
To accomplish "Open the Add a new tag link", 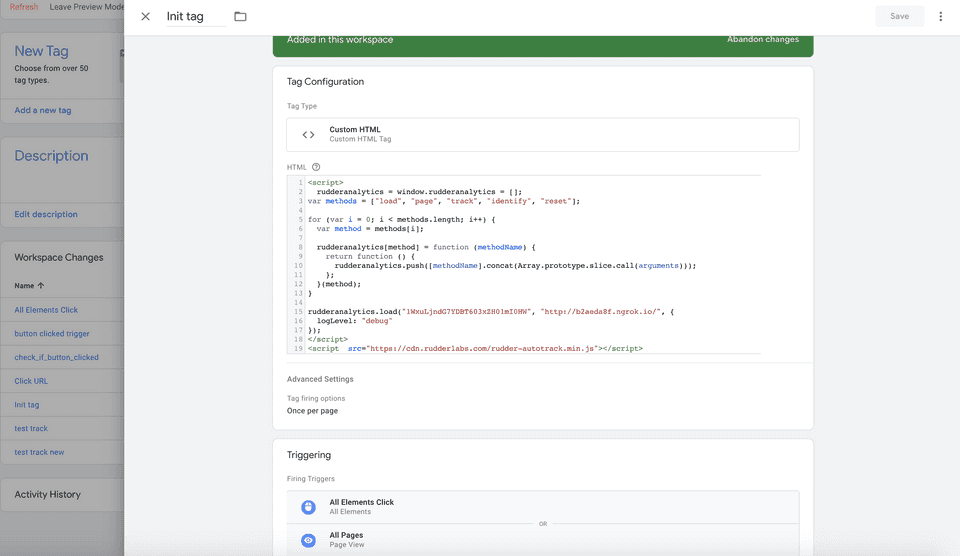I will coord(43,110).
